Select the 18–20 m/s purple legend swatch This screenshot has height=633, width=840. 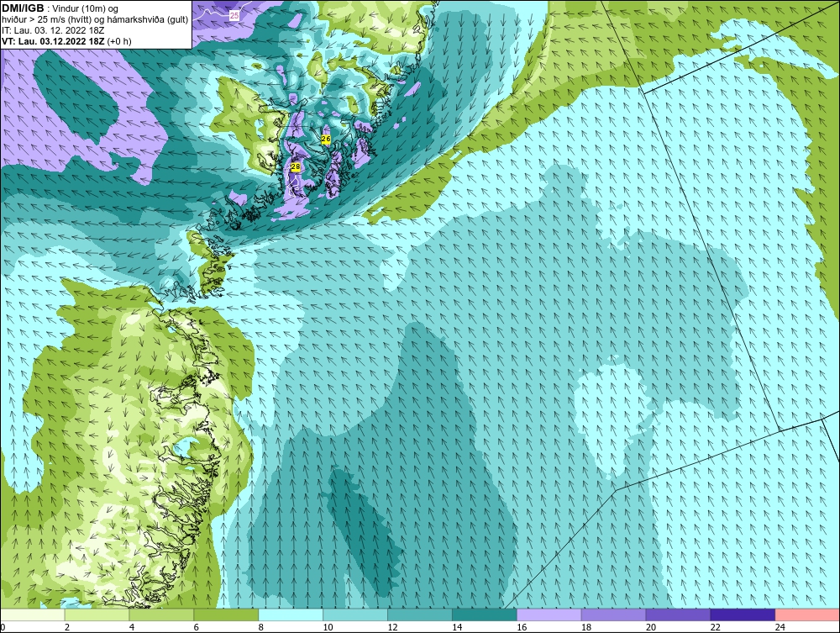(x=613, y=615)
